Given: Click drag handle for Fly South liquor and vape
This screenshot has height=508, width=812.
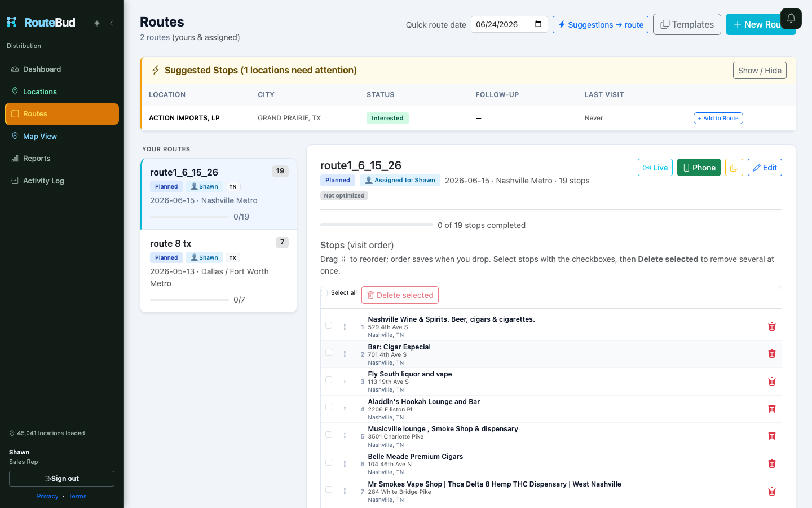Looking at the screenshot, I should click(345, 382).
